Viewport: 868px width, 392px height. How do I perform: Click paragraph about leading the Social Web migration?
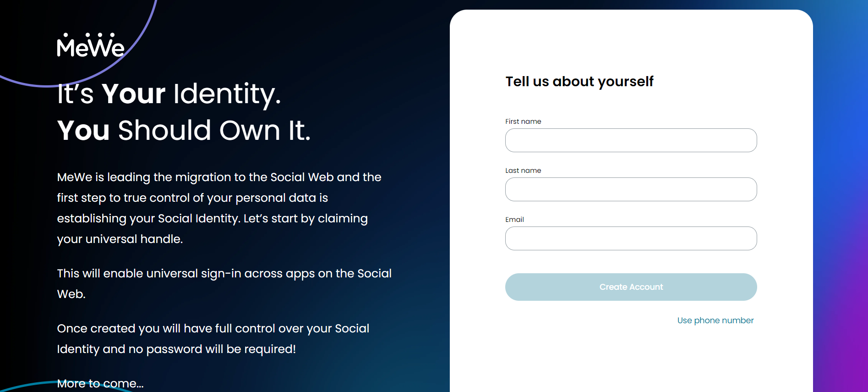[219, 208]
